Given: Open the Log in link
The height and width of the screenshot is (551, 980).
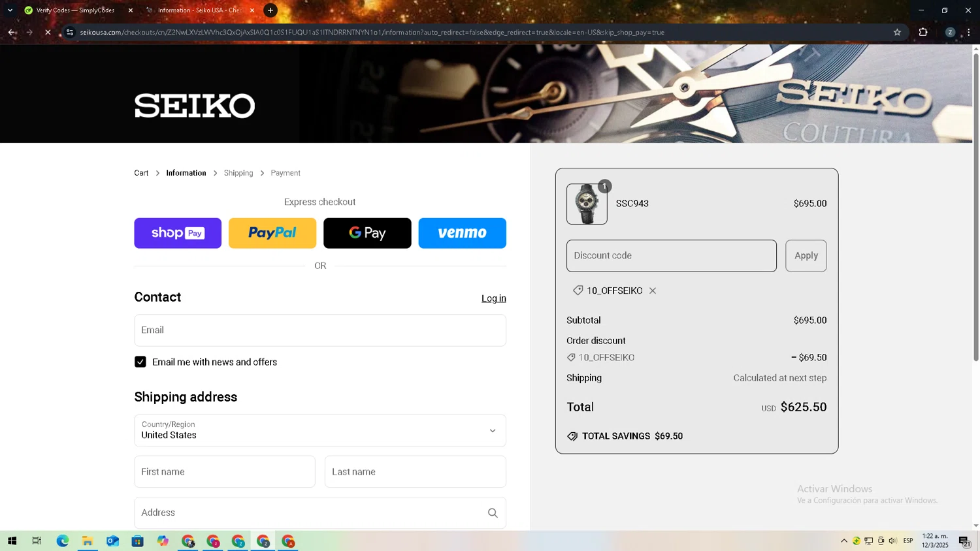Looking at the screenshot, I should point(494,298).
